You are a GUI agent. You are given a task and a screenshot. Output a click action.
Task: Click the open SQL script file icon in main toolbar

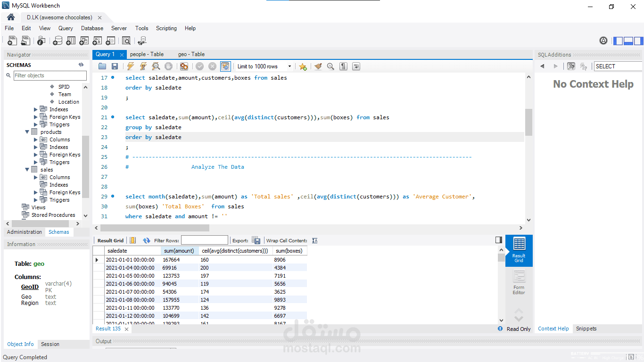[25, 41]
